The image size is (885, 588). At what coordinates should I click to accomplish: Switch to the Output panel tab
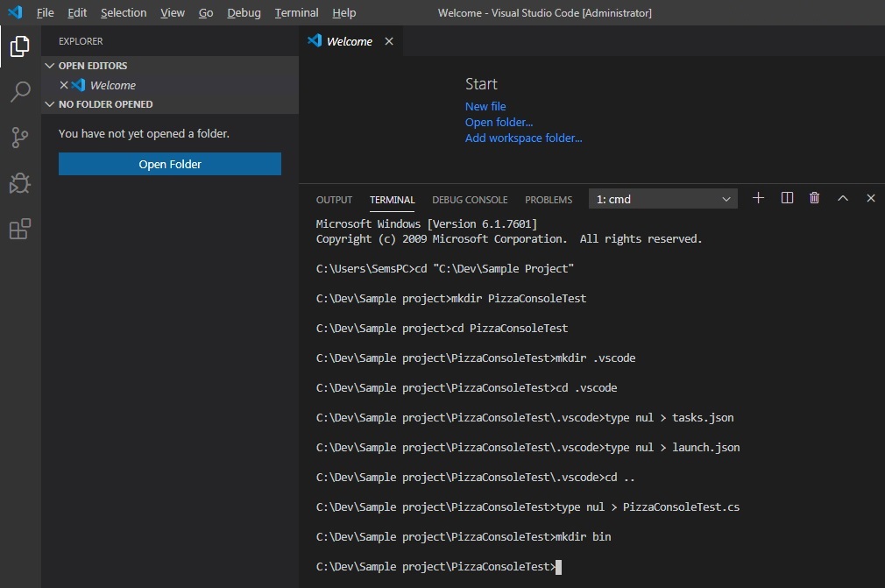[334, 200]
